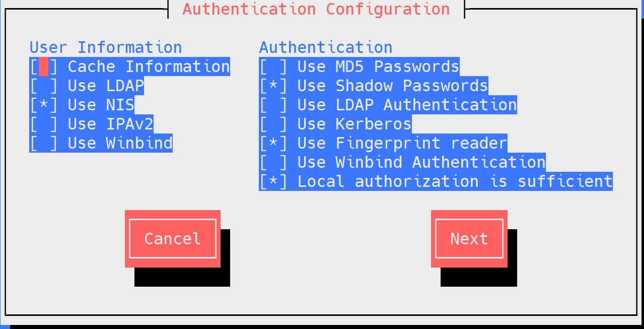Proceed with the Next button
This screenshot has width=644, height=329.
pos(469,239)
